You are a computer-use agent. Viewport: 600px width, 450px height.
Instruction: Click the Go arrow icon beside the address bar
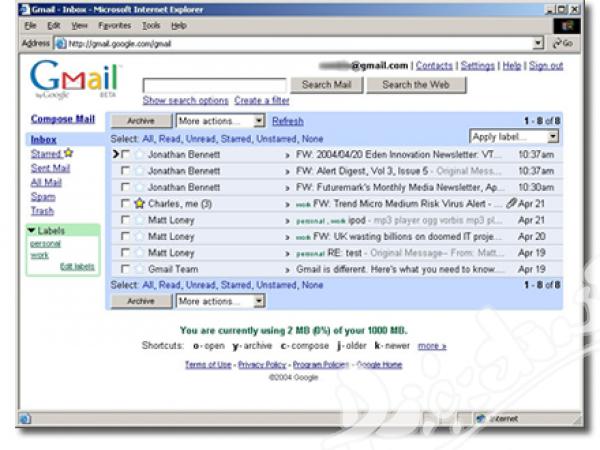tap(557, 44)
